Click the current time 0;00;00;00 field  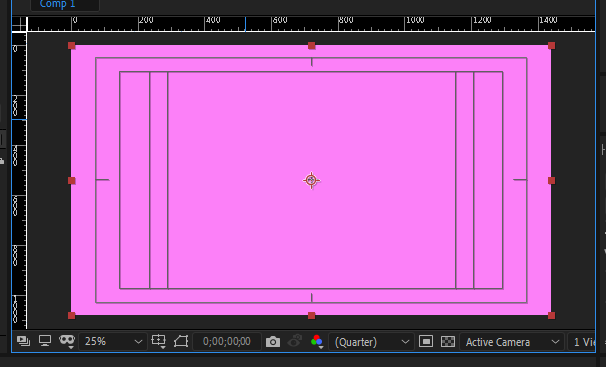[x=227, y=342]
